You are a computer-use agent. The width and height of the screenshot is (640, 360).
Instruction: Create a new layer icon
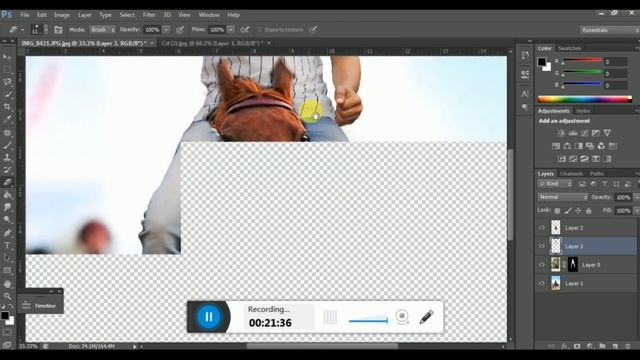[x=615, y=346]
